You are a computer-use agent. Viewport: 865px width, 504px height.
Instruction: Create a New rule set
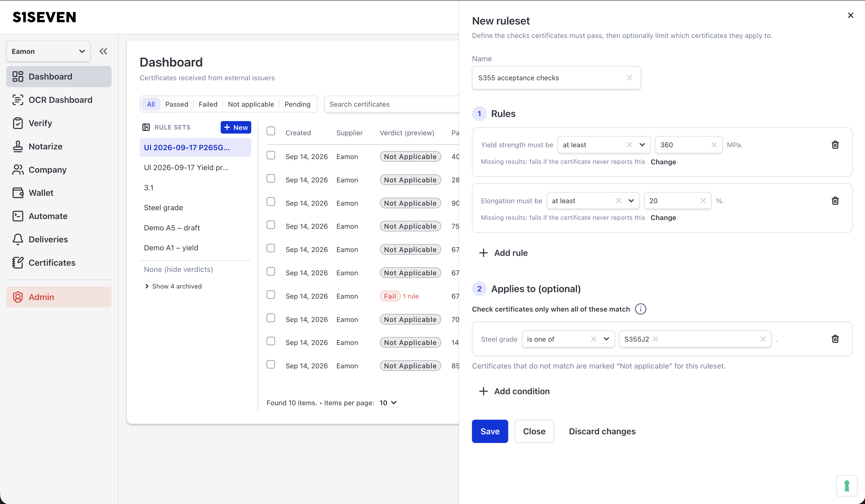(x=236, y=127)
